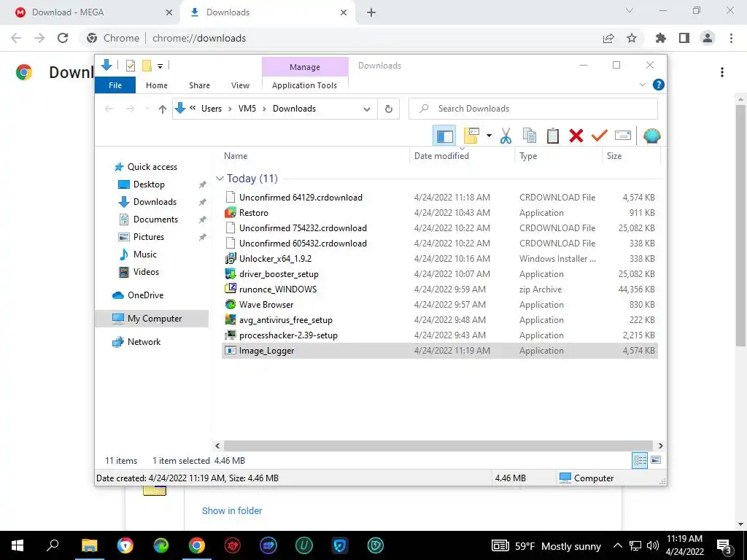This screenshot has height=560, width=747.
Task: Click the Explorer Help question mark icon
Action: (659, 85)
